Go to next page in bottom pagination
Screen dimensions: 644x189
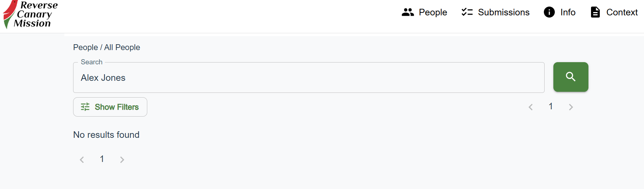point(122,160)
